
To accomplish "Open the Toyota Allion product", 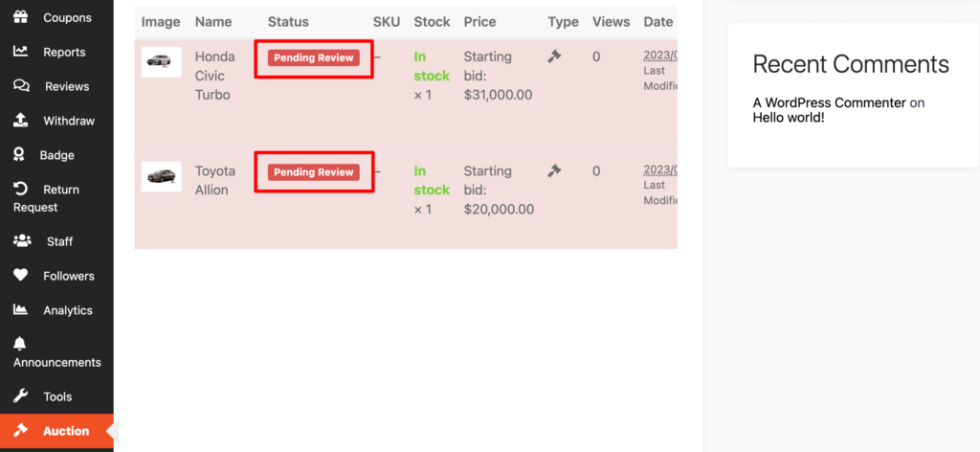I will [214, 180].
